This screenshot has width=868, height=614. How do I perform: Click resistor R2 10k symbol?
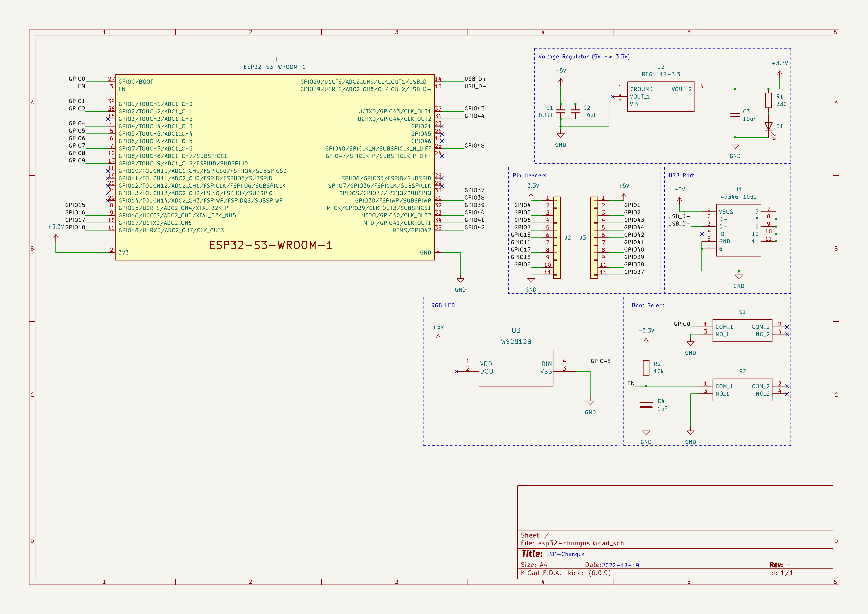(646, 367)
